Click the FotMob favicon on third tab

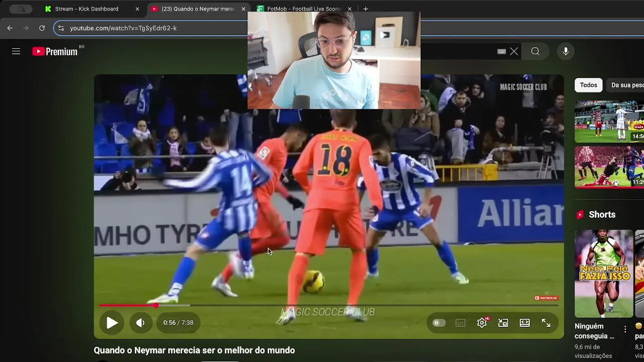pyautogui.click(x=261, y=9)
